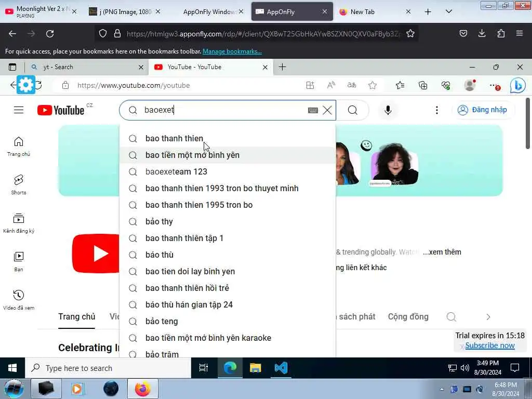
Task: Open Firefox application hamburger menu
Action: (x=520, y=33)
